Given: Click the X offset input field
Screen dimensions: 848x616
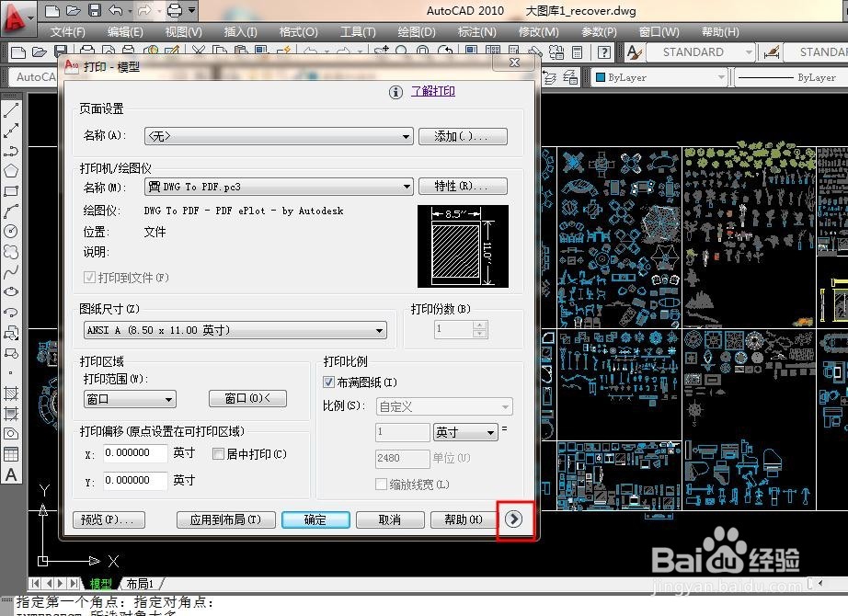Looking at the screenshot, I should coord(135,453).
